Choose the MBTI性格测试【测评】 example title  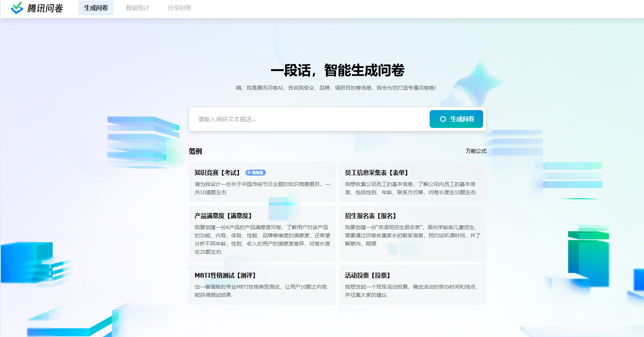tap(226, 275)
